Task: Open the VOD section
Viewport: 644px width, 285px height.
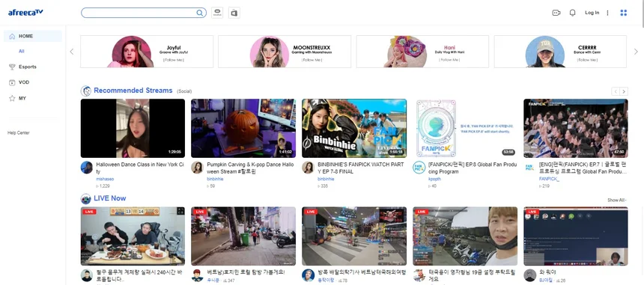Action: [x=24, y=82]
